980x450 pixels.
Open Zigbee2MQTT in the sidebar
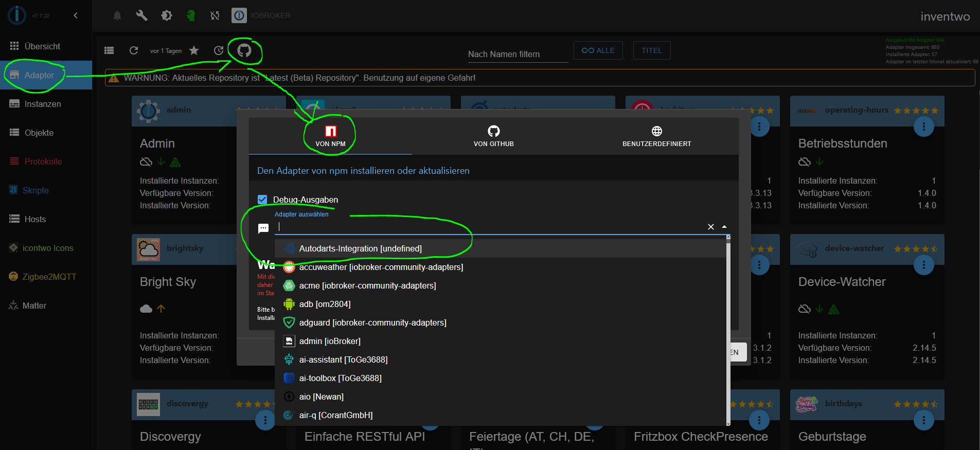coord(46,277)
